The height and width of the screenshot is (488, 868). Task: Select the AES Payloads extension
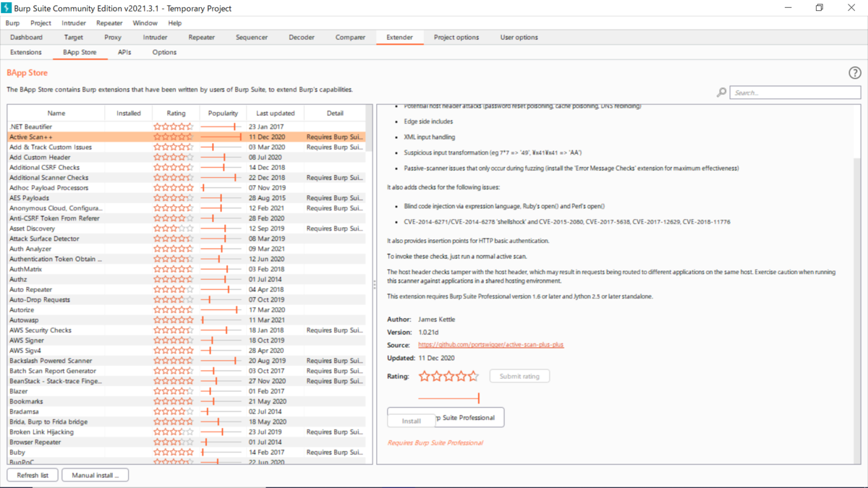pos(187,197)
